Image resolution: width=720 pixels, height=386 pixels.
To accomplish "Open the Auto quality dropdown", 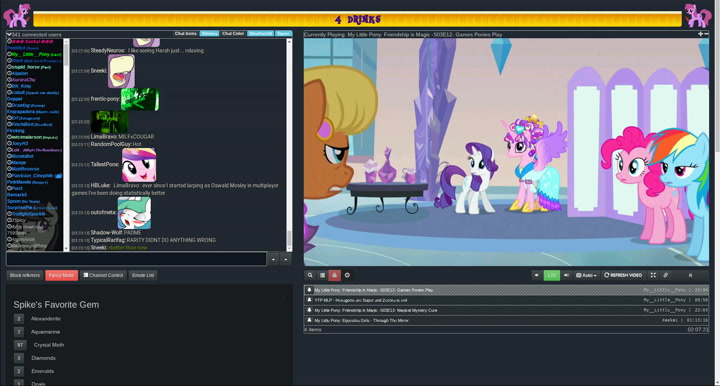I will click(586, 275).
